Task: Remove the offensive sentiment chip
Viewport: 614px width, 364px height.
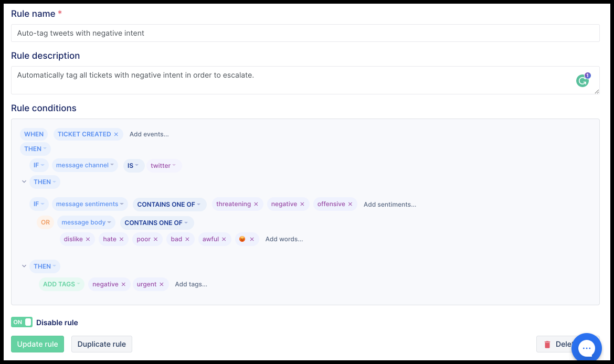Action: (351, 205)
